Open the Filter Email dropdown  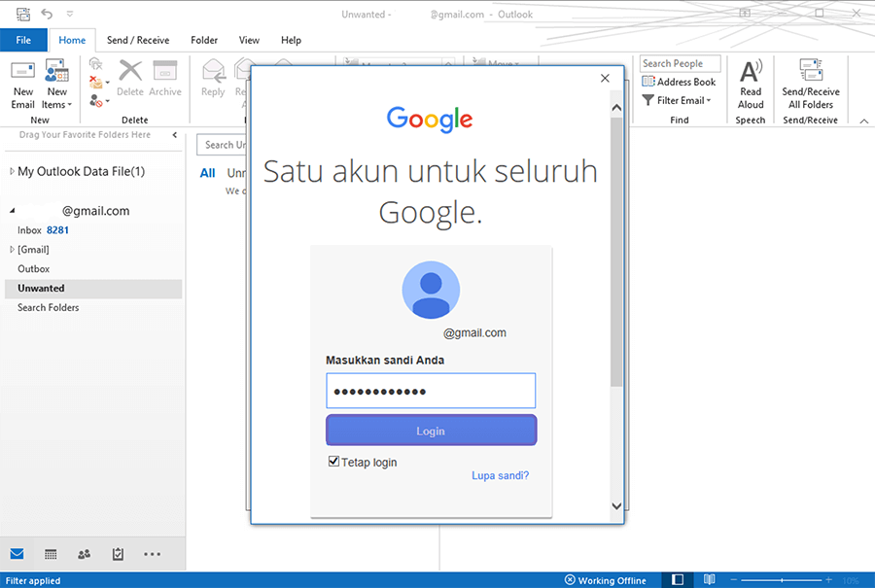point(677,100)
